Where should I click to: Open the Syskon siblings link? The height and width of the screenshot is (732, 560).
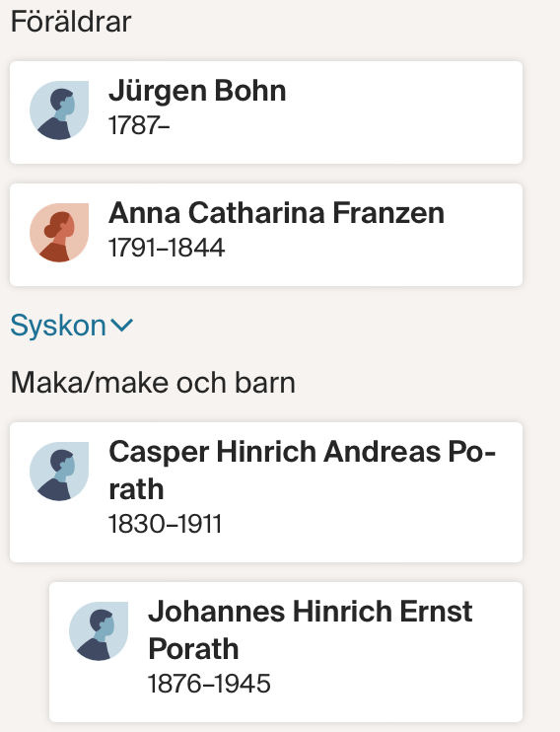click(x=58, y=326)
